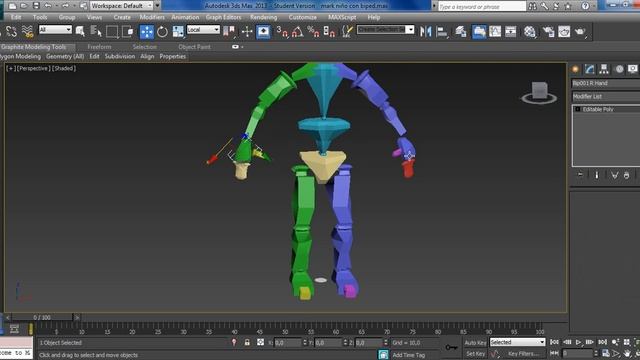Image resolution: width=640 pixels, height=360 pixels.
Task: Open Render Setup dialog
Action: 548,31
